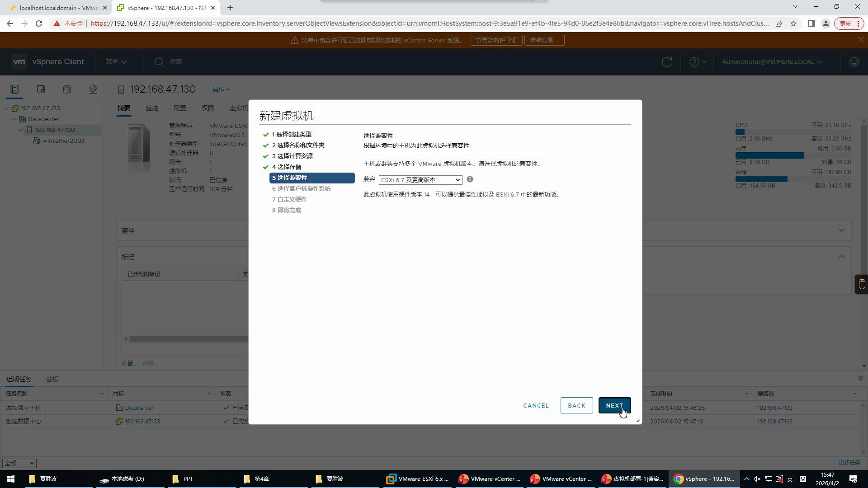Open the Networking inventory icon
Viewport: 868px width, 488px height.
tap(93, 89)
